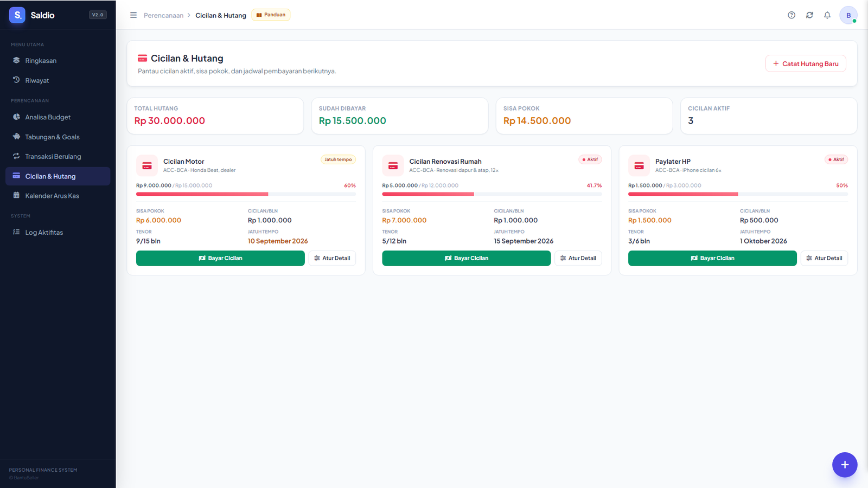Open Atur Detail for Paylater HP
Screen dimensions: 868x488
(x=824, y=258)
